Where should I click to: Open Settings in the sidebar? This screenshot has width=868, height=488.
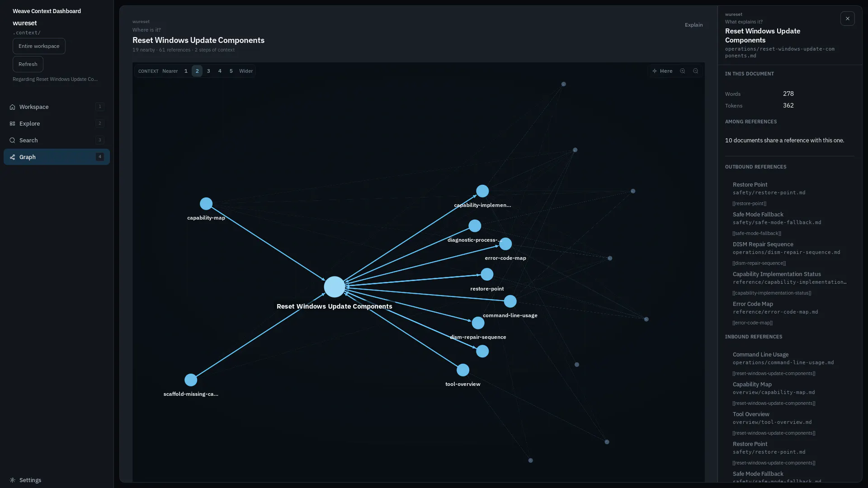(57, 480)
